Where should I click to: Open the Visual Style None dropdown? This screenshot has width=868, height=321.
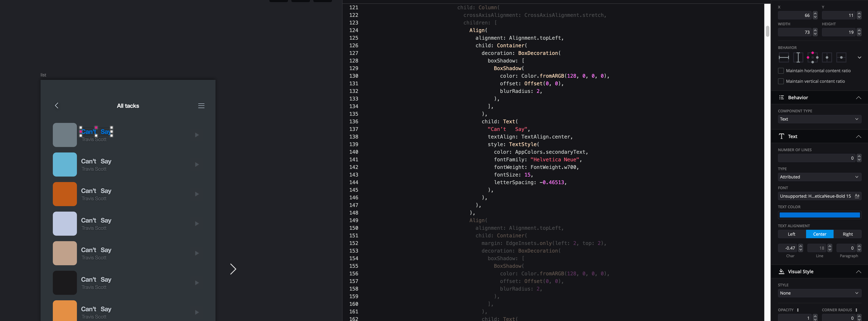click(x=819, y=293)
